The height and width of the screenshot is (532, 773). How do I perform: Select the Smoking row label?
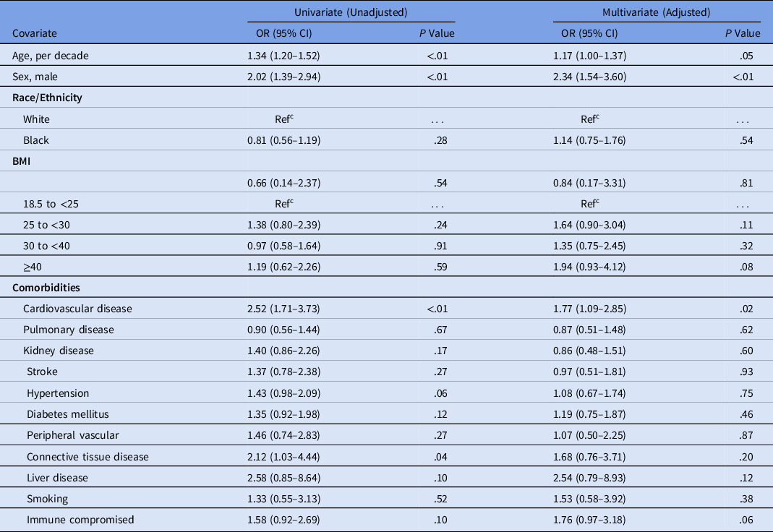[45, 498]
